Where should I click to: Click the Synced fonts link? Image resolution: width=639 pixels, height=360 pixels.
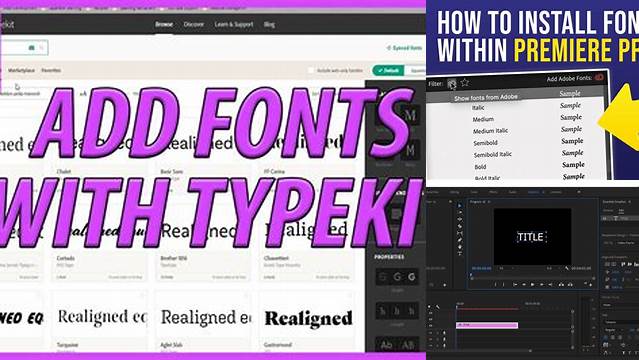coord(404,48)
